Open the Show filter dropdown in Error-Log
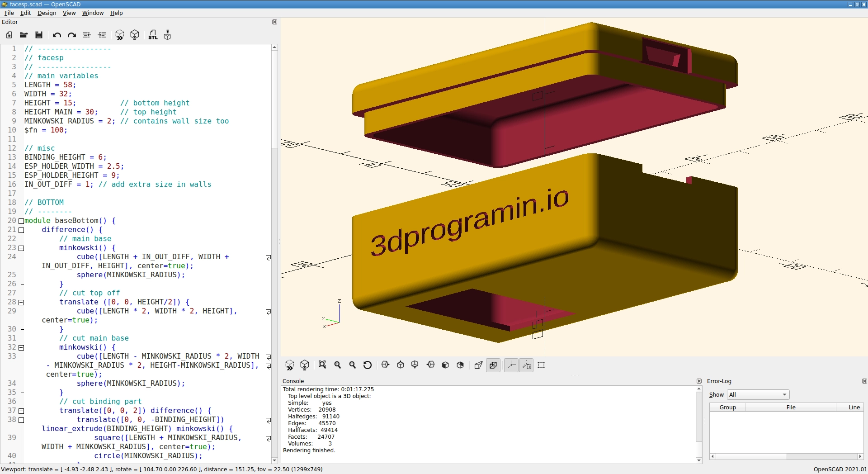Image resolution: width=868 pixels, height=474 pixels. (x=758, y=394)
